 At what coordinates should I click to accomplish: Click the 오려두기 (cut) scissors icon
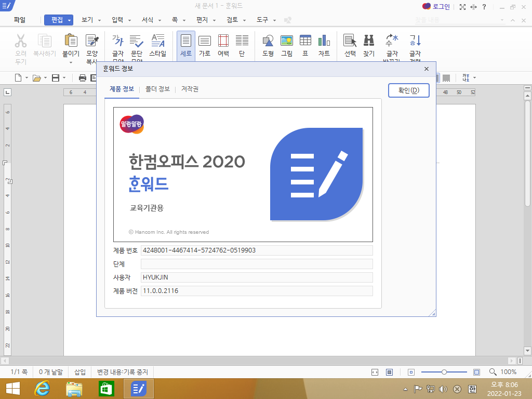pos(21,41)
